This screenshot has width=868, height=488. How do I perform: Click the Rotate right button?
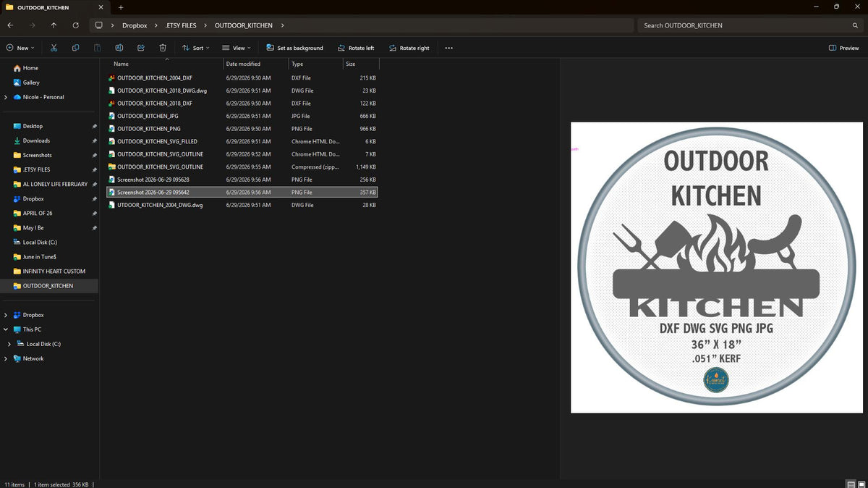coord(409,48)
